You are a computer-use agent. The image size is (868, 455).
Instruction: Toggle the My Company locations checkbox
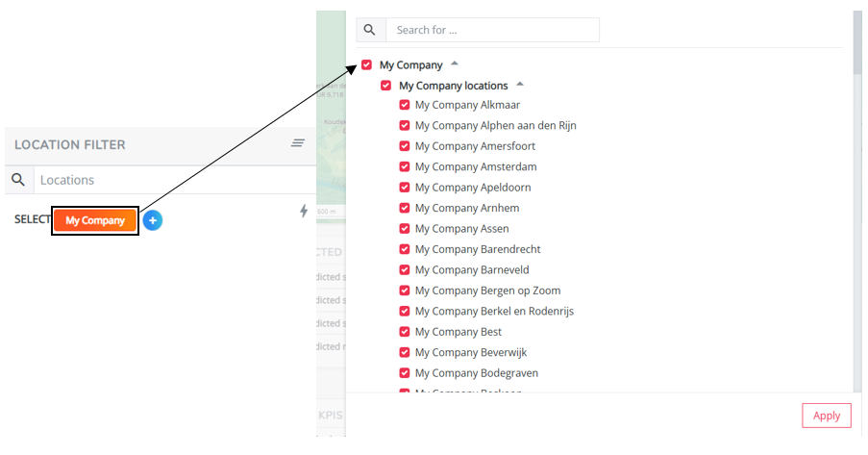pyautogui.click(x=386, y=86)
